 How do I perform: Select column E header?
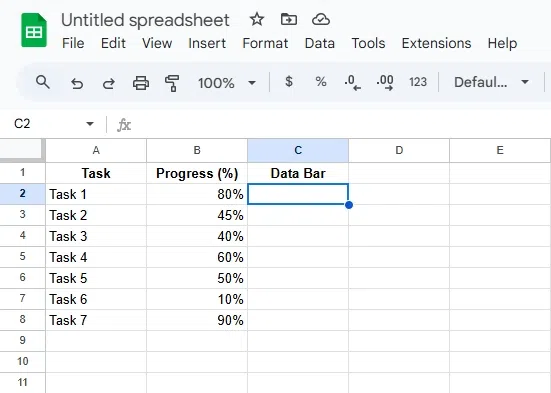pos(500,150)
